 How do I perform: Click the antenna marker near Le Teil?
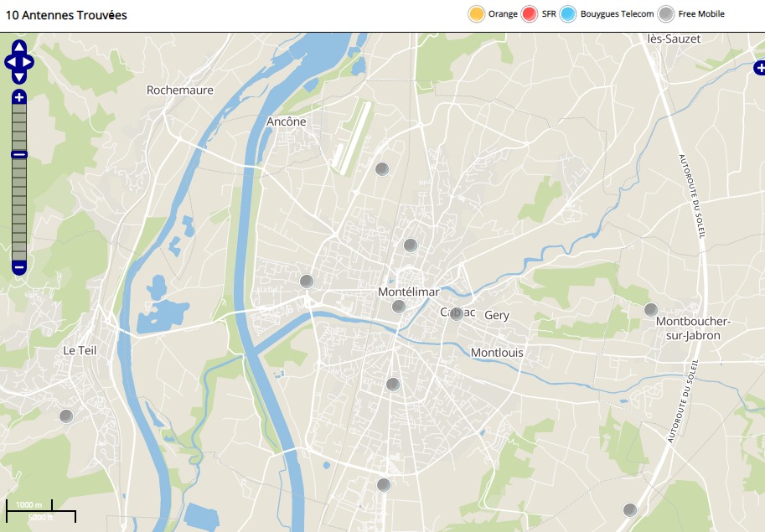point(66,416)
